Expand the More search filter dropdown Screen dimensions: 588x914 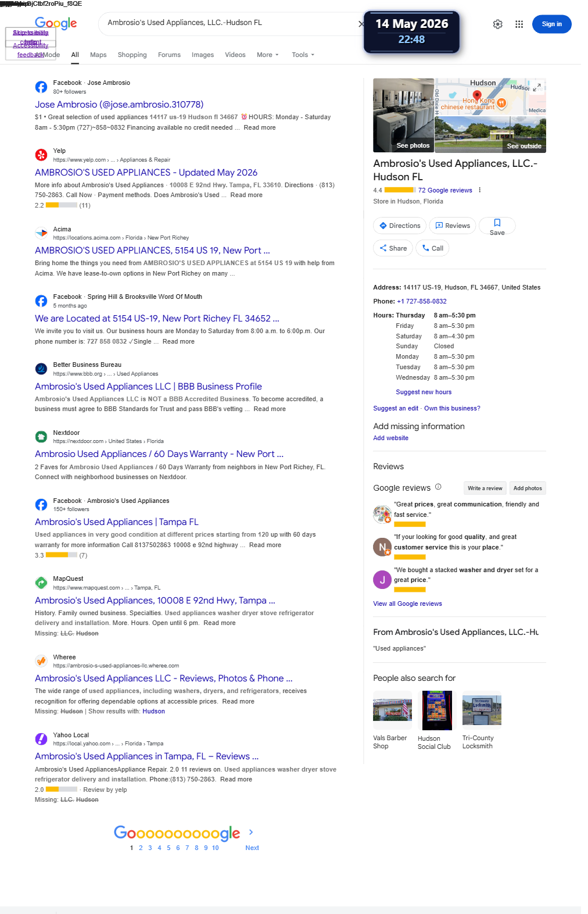click(268, 55)
